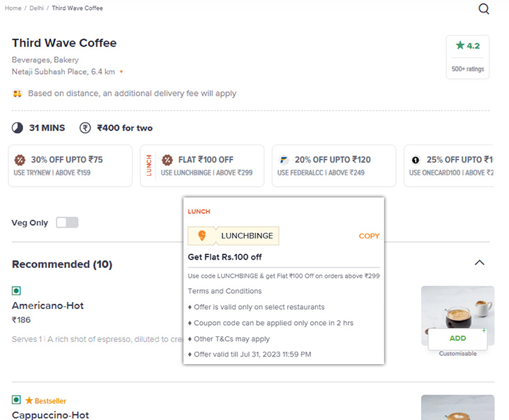509x420 pixels.
Task: Click the veg indicator icon above Americano-Hot
Action: 16,290
